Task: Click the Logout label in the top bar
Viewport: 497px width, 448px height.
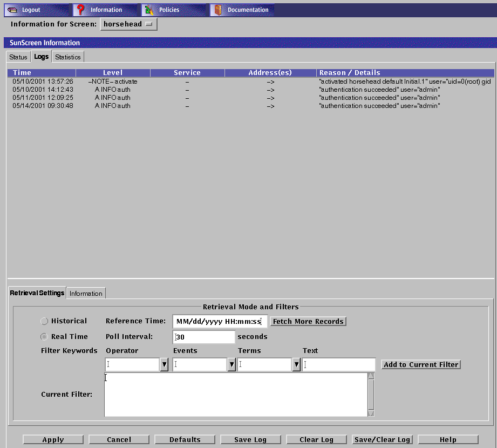Action: [x=31, y=10]
